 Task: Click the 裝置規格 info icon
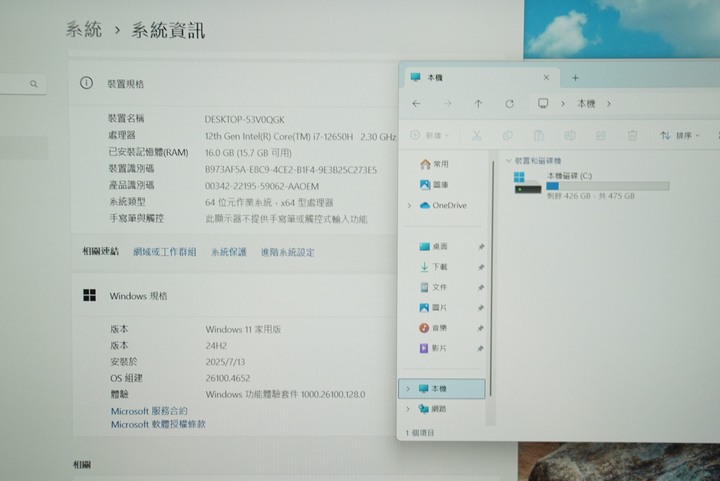tap(86, 83)
